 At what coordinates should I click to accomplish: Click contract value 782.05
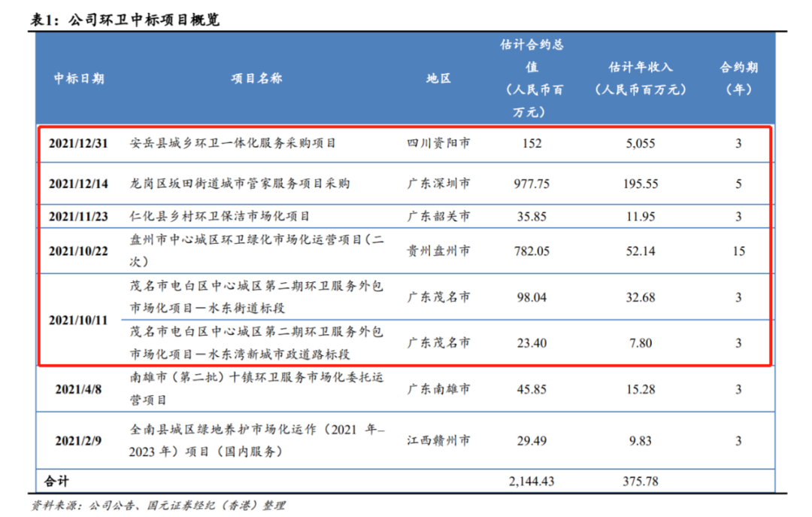tap(532, 251)
